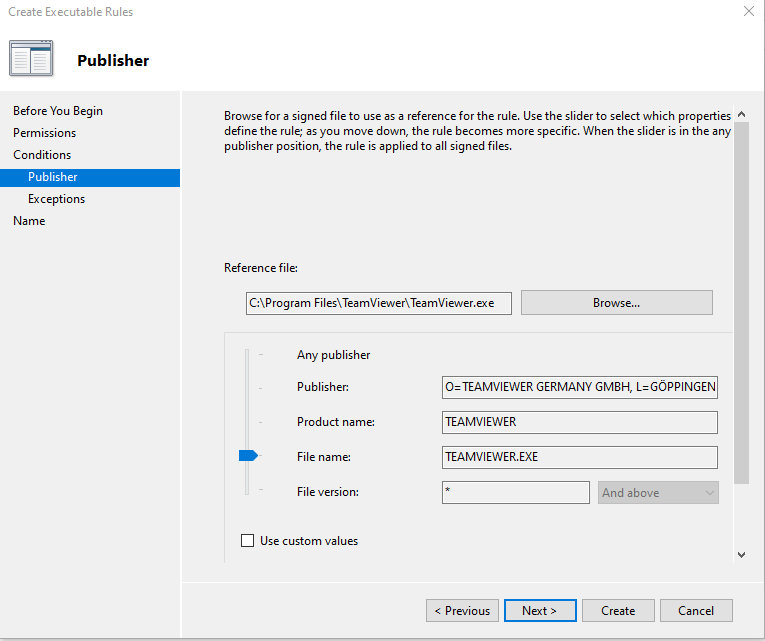765x641 pixels.
Task: Click the Reference file: label
Action: pos(261,268)
